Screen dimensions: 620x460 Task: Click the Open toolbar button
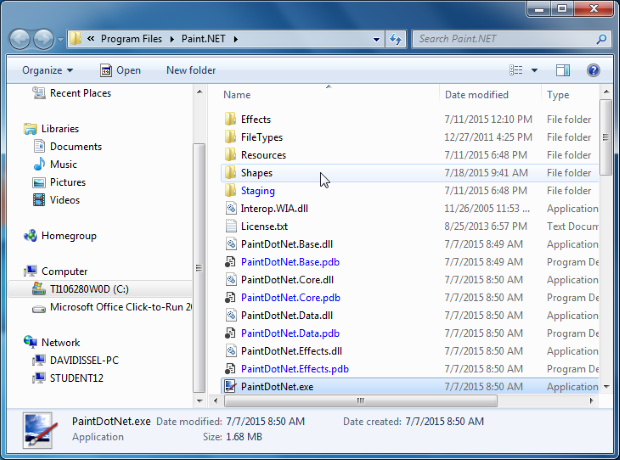[x=120, y=70]
